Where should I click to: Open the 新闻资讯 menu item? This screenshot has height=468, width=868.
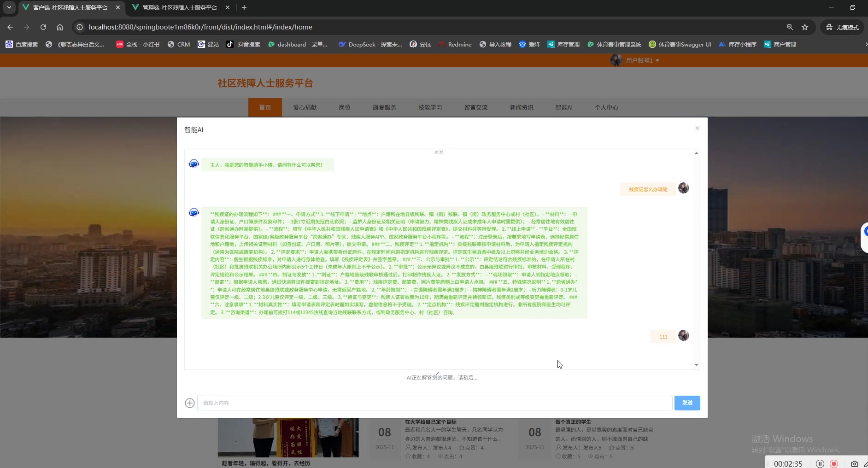[x=522, y=107]
